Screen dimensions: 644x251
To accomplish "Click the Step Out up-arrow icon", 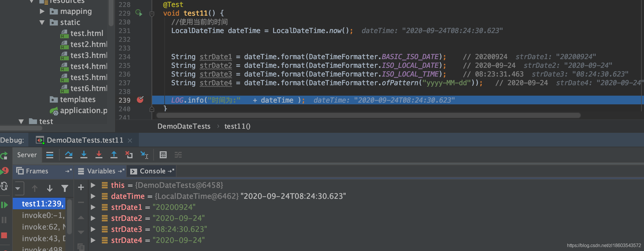I will point(114,155).
